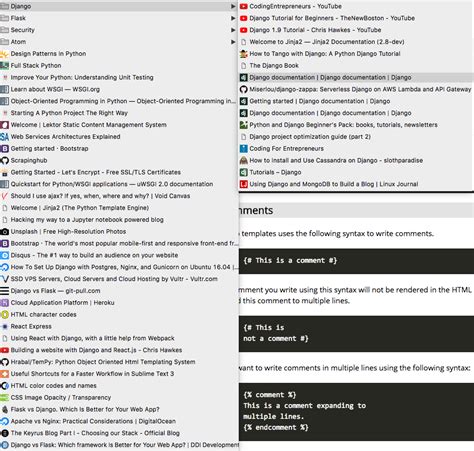Click the GitHub icon beside Scrapinghub
This screenshot has width=474, height=451.
pos(4,160)
